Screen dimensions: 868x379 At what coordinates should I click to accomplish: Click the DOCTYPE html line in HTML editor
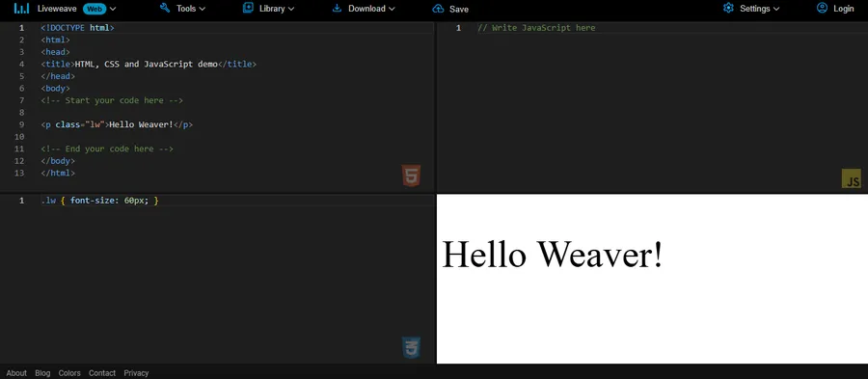tap(77, 28)
